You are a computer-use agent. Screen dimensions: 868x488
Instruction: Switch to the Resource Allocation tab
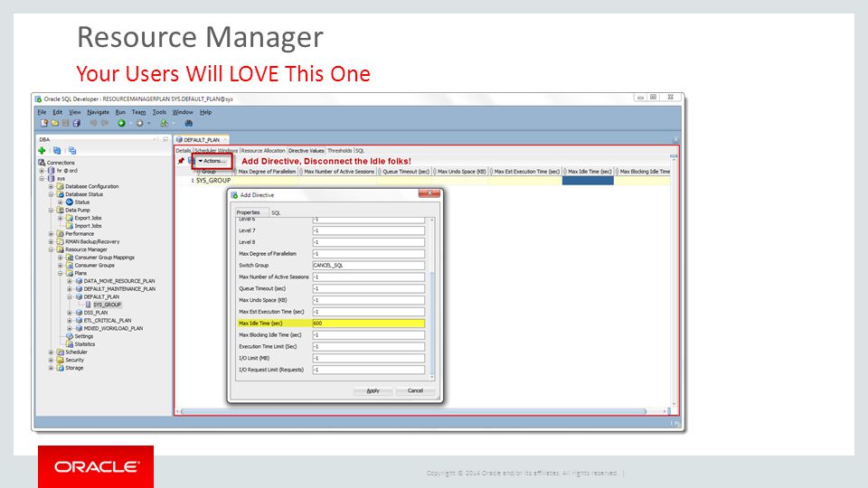tap(263, 151)
